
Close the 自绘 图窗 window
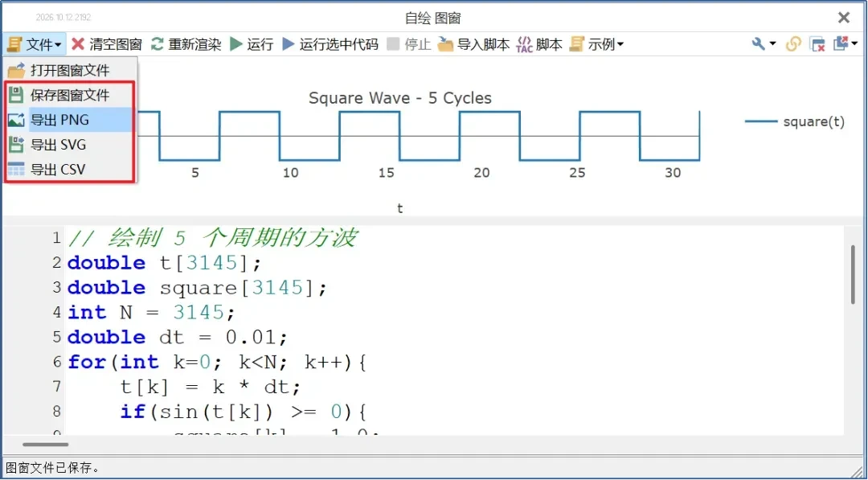point(844,18)
